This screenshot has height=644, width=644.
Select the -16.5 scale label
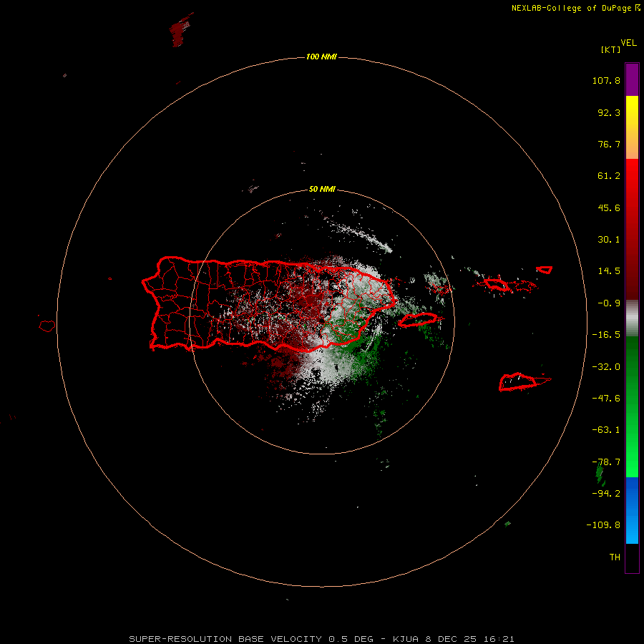(606, 335)
